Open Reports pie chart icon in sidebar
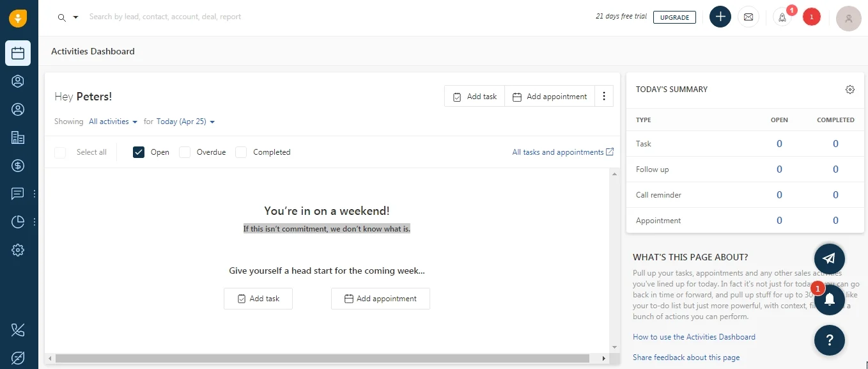868x369 pixels. click(x=18, y=222)
